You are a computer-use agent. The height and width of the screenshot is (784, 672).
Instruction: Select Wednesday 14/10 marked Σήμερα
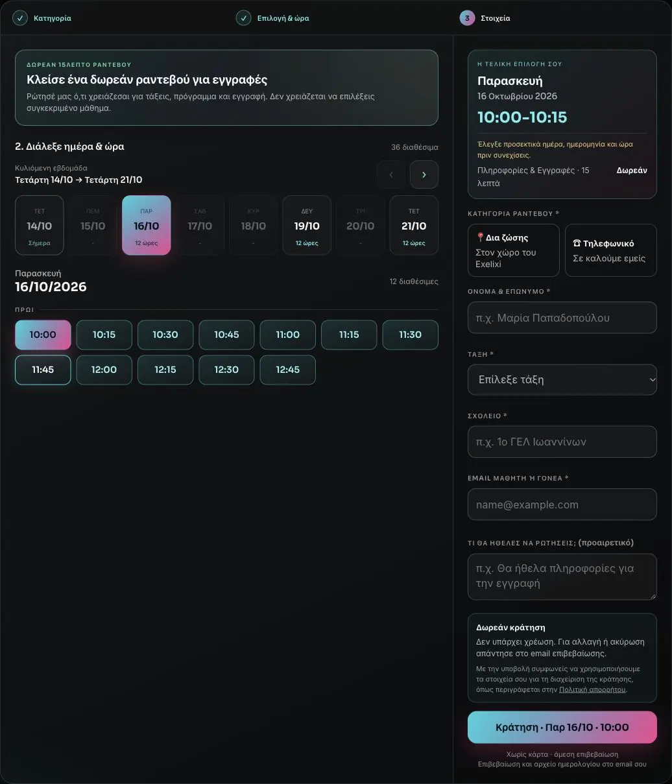pos(40,225)
